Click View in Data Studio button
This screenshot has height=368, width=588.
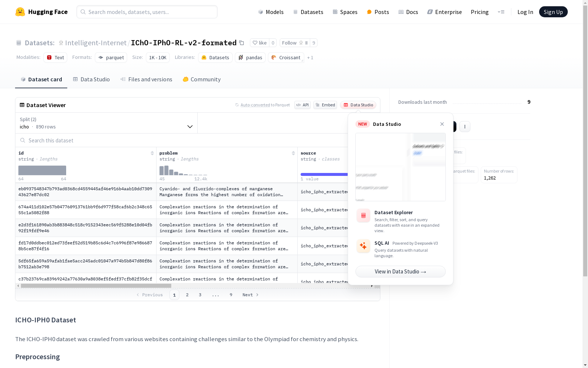pyautogui.click(x=401, y=272)
